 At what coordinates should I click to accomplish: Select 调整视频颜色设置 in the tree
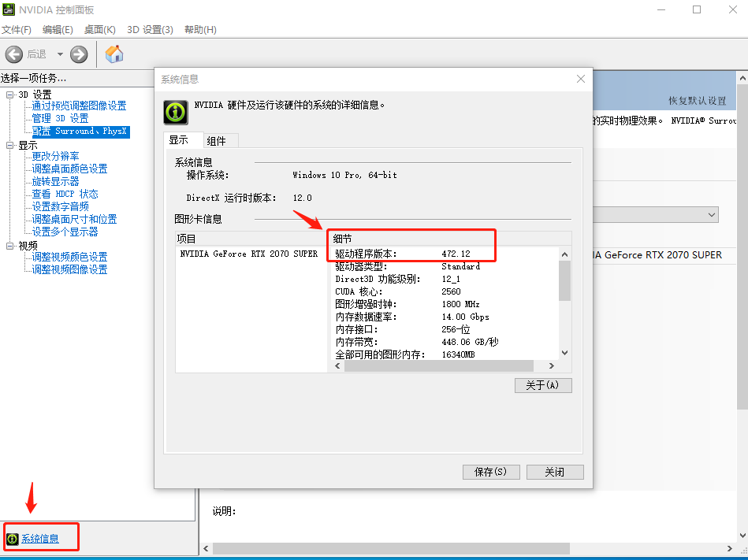[x=69, y=257]
